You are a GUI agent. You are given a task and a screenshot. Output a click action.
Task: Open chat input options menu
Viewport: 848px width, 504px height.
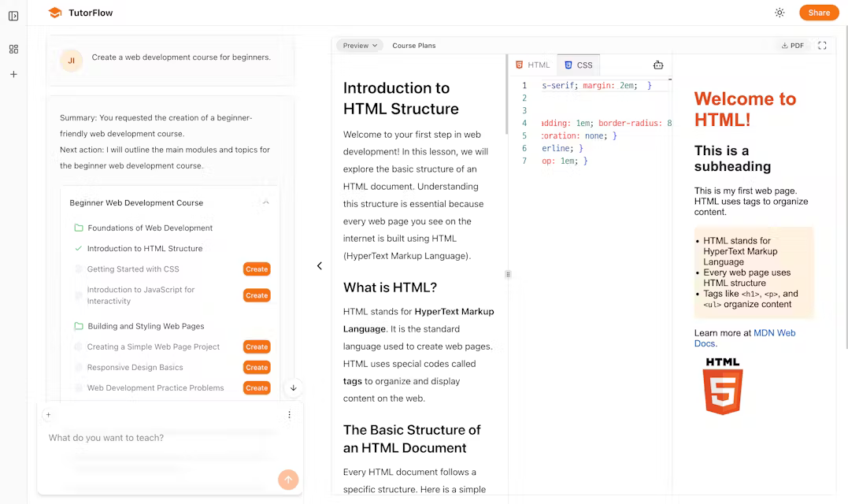pyautogui.click(x=289, y=415)
